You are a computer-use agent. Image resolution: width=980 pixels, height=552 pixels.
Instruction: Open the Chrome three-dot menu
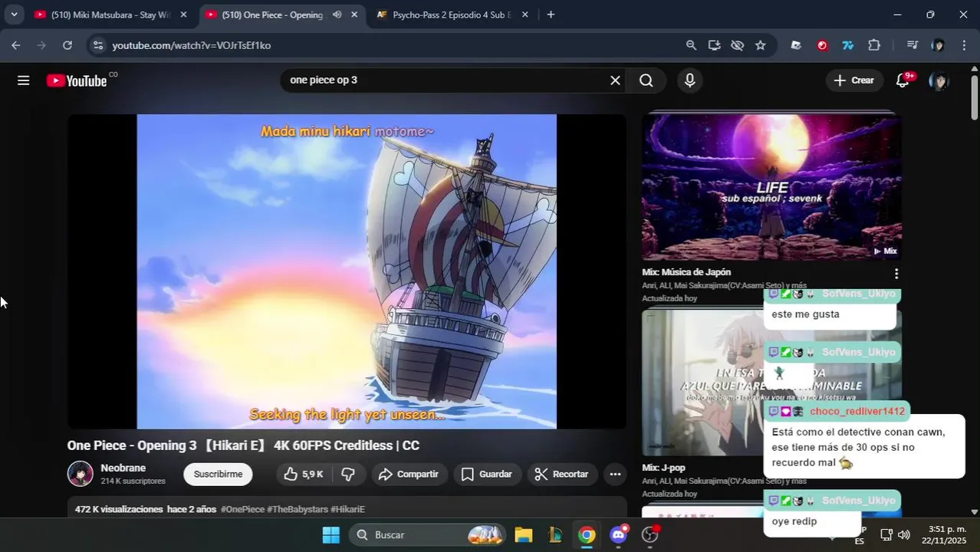(964, 45)
